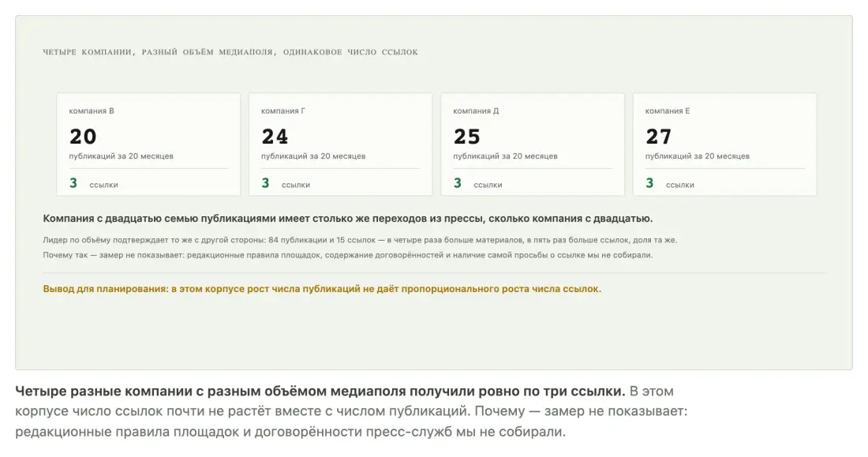Click the heading 'ЧЕТЫРЕ КОМПАНИИ, РАЗНЫЙ ОБЪЁМ МЕДИАПОЛЯ'

point(230,52)
